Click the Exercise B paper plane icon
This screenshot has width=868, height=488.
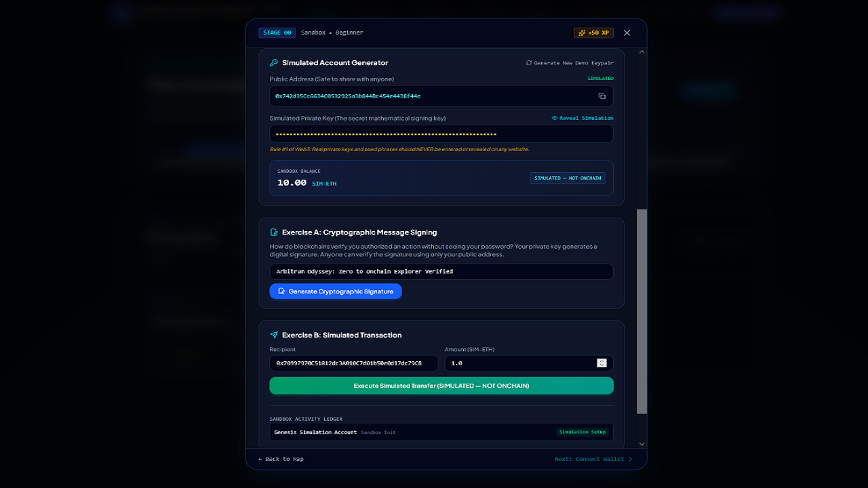(274, 335)
